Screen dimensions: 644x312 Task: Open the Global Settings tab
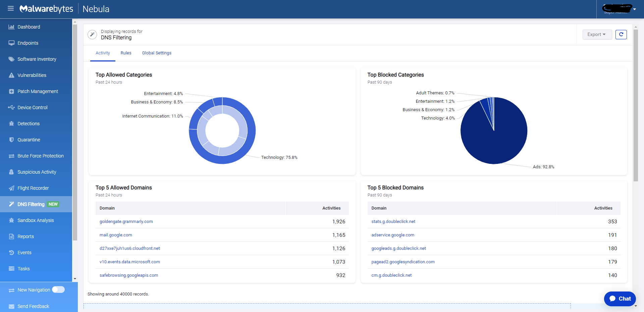[157, 53]
